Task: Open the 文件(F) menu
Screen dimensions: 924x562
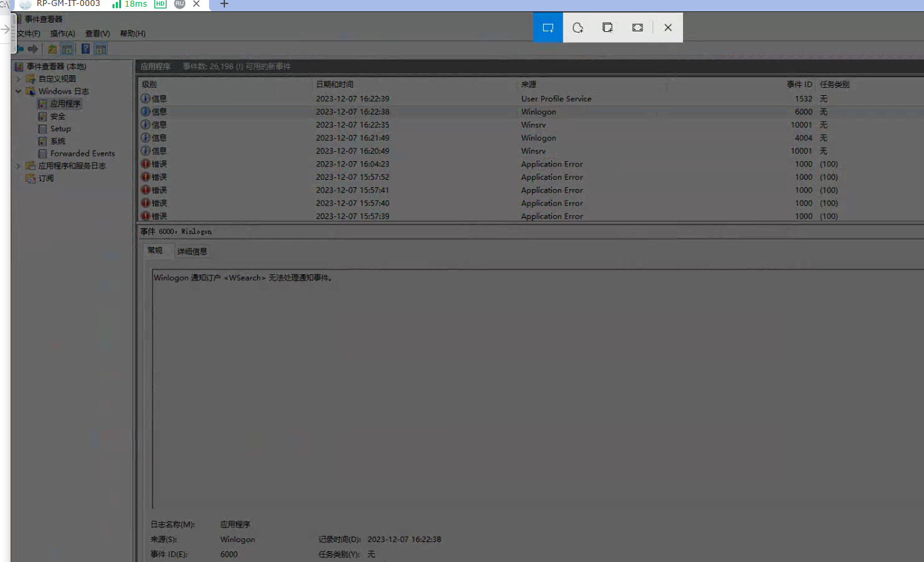Action: tap(28, 33)
